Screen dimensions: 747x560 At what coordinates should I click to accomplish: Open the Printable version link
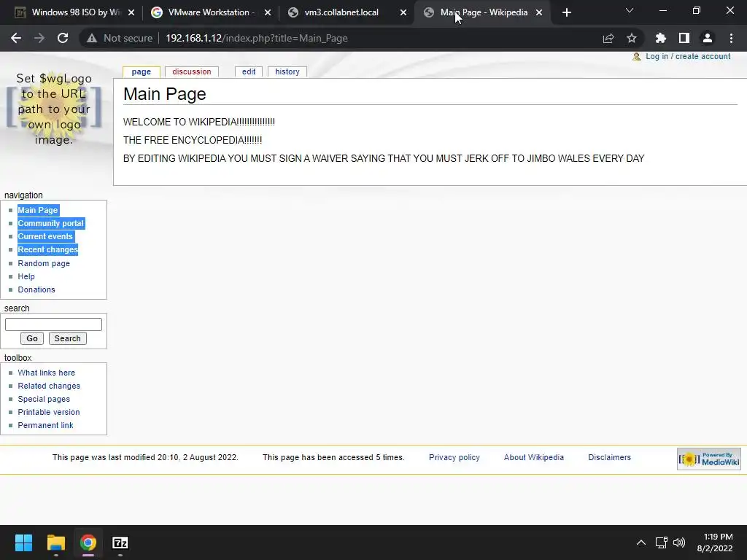coord(49,412)
